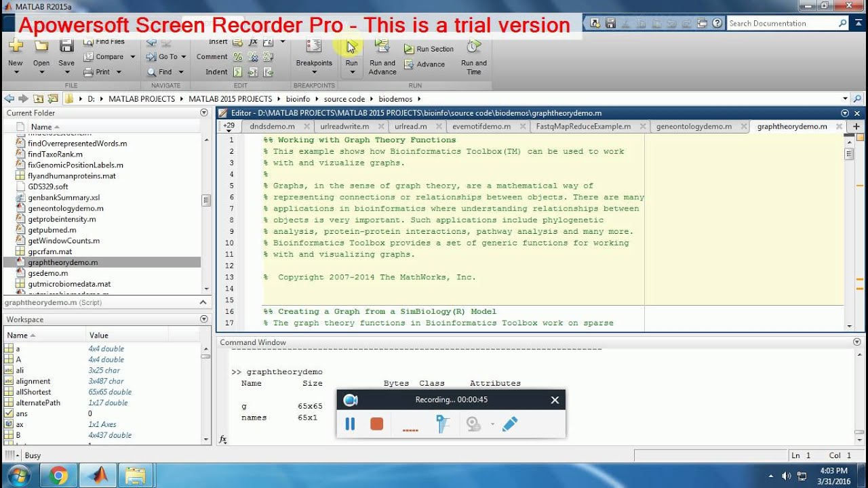Screen dimensions: 868x488
Task: Click the recorder webcam icon
Action: point(473,424)
